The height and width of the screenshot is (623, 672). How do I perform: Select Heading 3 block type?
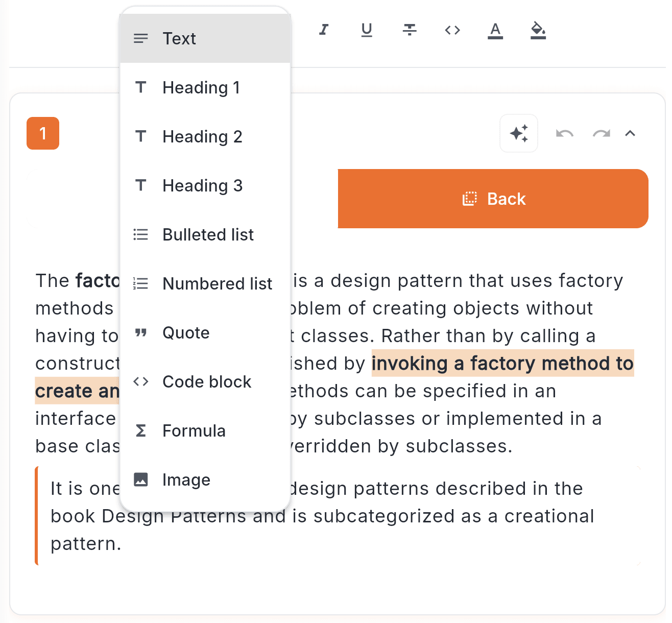tap(203, 185)
